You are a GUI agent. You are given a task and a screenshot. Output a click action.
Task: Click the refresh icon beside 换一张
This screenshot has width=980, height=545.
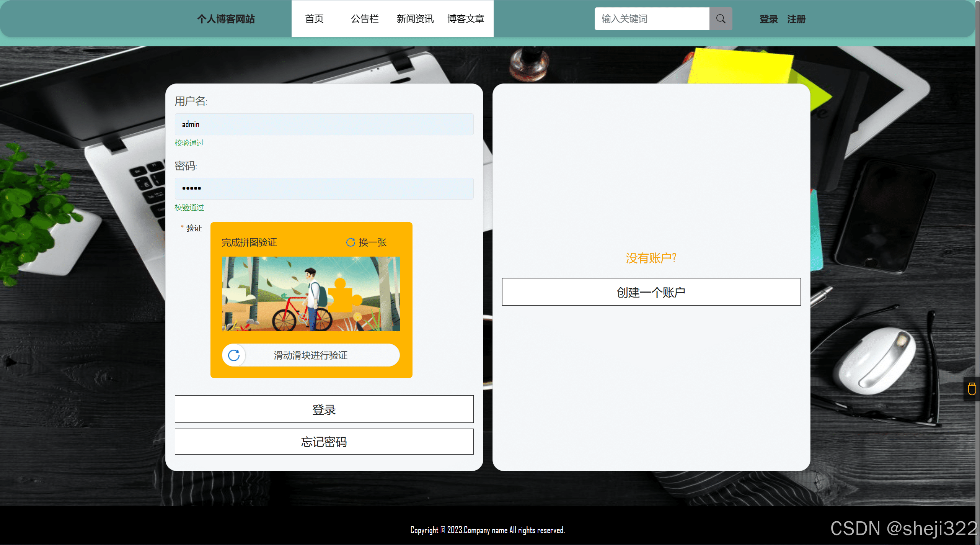[350, 242]
